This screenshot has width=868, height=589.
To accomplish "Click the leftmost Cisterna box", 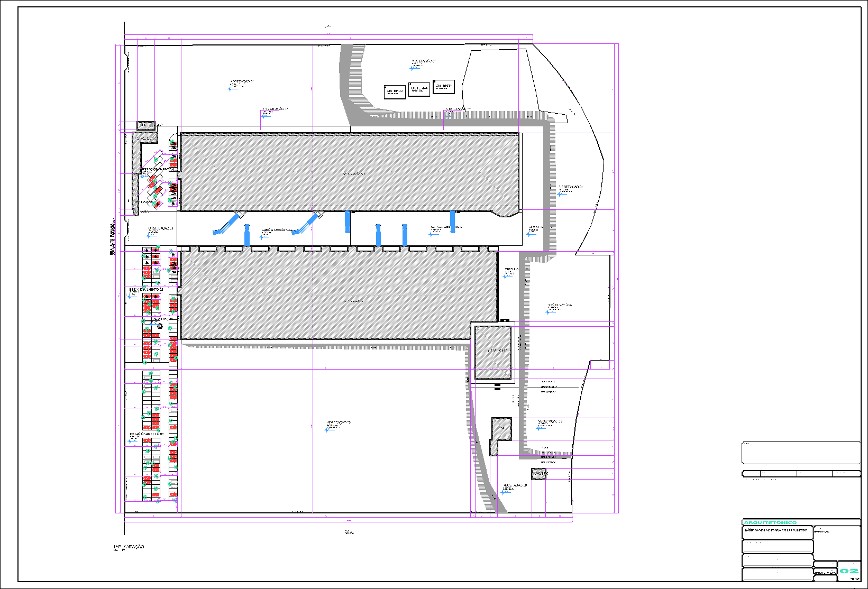I will pyautogui.click(x=394, y=92).
